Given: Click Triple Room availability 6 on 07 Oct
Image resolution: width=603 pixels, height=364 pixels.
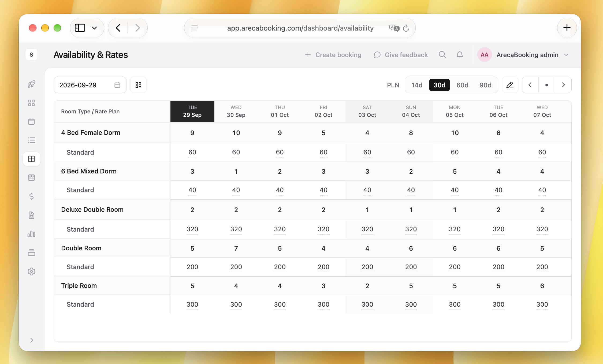Looking at the screenshot, I should pos(542,286).
